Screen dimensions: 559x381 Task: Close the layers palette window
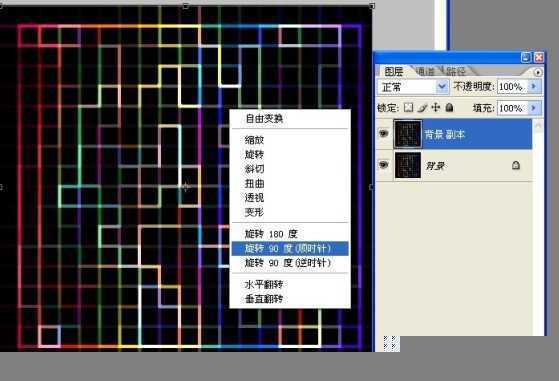(539, 57)
